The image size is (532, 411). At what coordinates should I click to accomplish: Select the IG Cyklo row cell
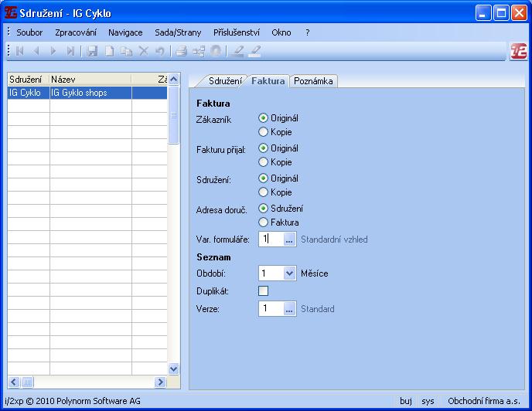point(29,93)
